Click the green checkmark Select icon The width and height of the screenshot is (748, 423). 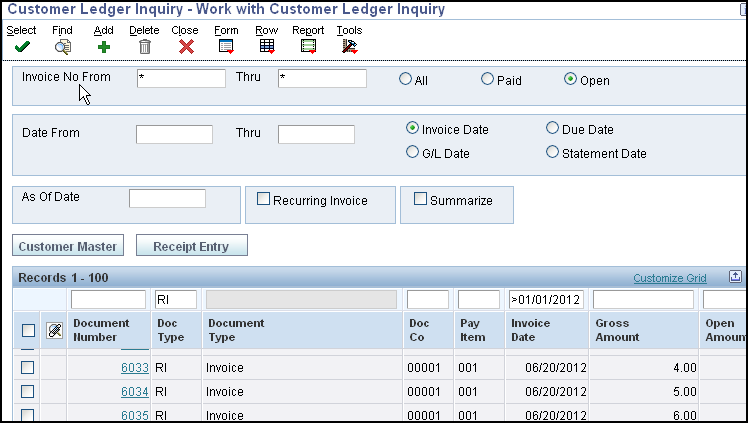[x=22, y=47]
